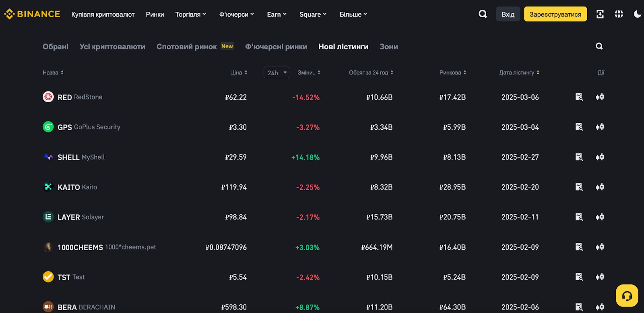Sort by Ринкова column
The width and height of the screenshot is (644, 313).
453,73
